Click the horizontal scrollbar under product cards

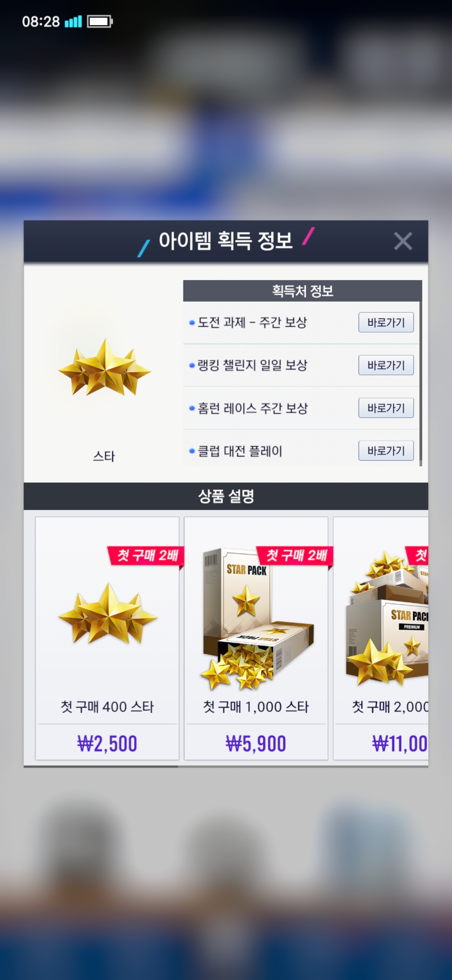[101, 766]
